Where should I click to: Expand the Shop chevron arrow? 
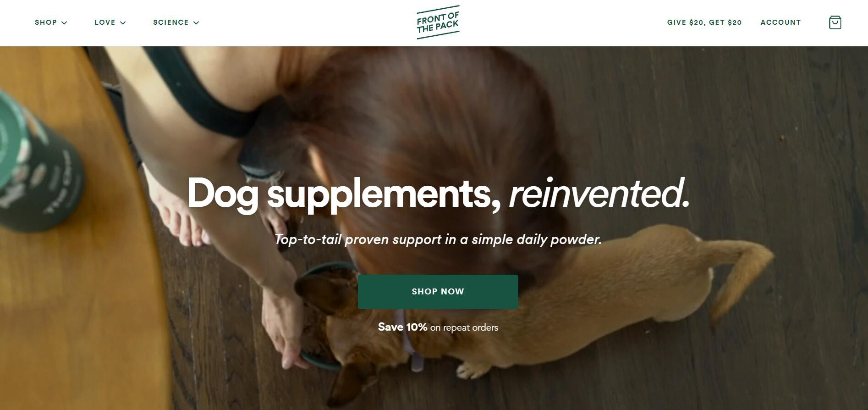click(x=64, y=22)
